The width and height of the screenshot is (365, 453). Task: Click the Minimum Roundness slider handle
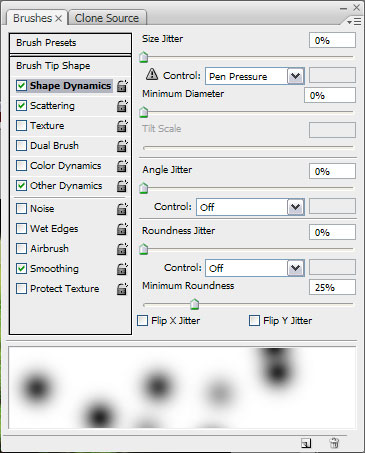pyautogui.click(x=194, y=304)
